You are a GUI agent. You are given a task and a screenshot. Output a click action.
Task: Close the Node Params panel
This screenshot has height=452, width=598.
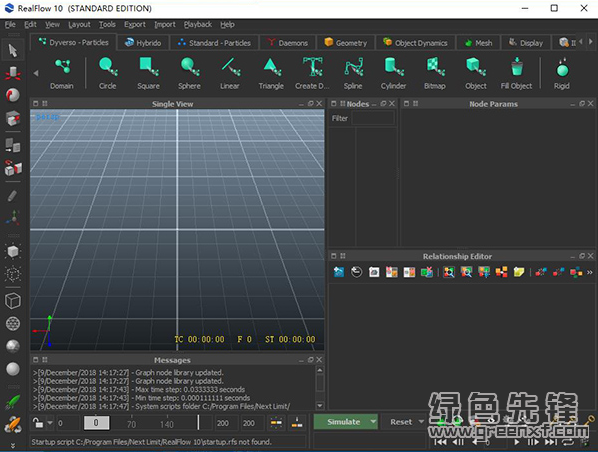click(x=590, y=104)
